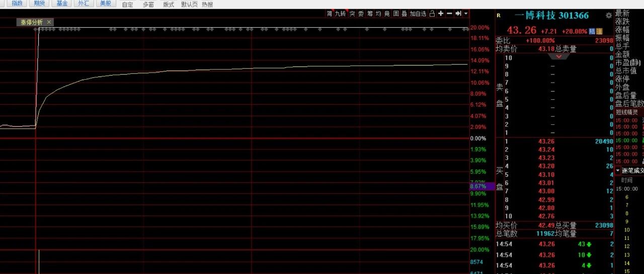Click bid level 8 price 42.99
Viewport: 644px width, 274px height.
point(546,200)
